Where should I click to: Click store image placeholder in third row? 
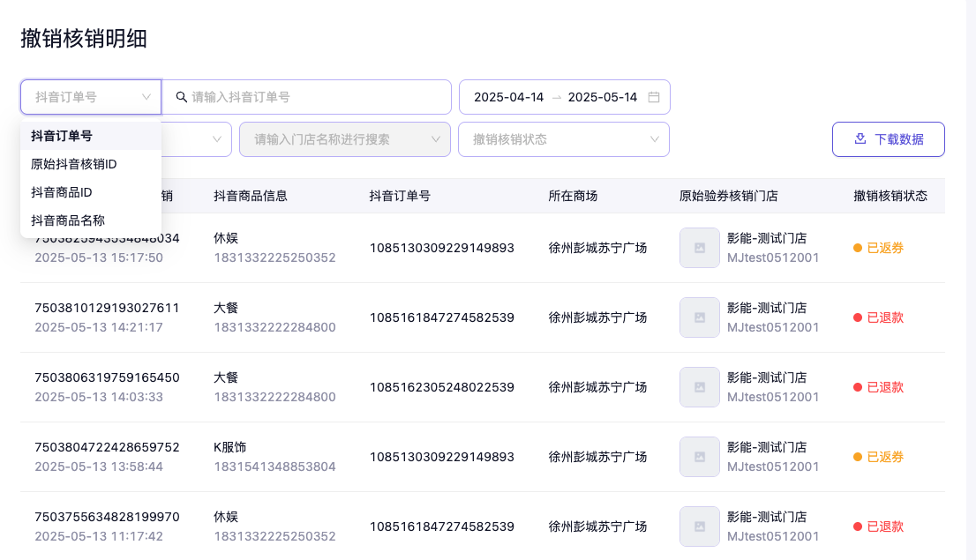(699, 387)
